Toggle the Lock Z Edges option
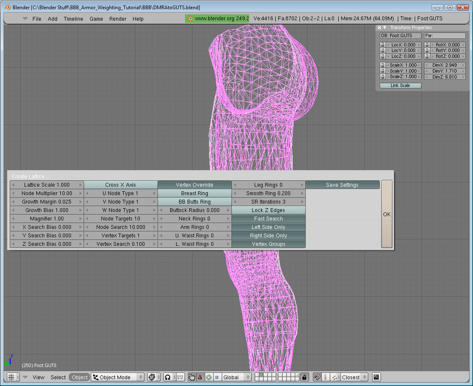Image resolution: width=473 pixels, height=386 pixels. click(x=268, y=210)
